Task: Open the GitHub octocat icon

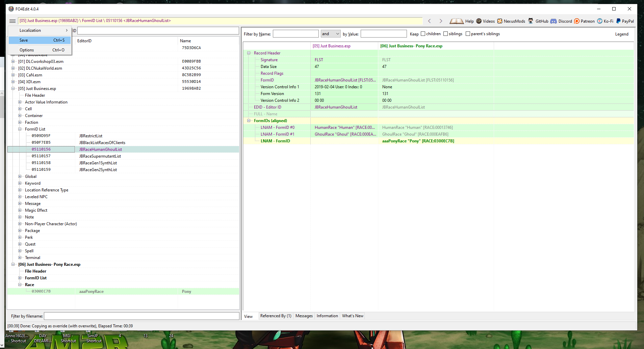Action: pyautogui.click(x=531, y=21)
